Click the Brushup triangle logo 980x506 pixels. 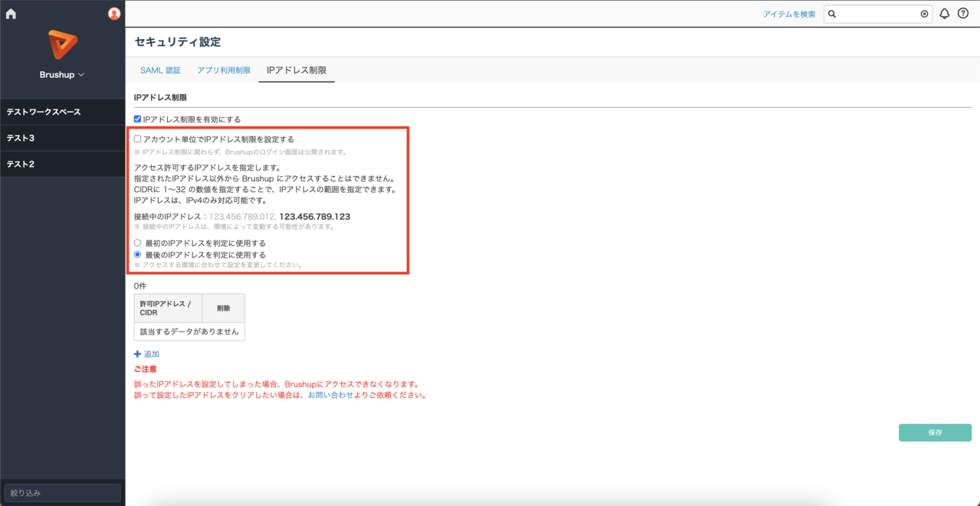tap(62, 48)
